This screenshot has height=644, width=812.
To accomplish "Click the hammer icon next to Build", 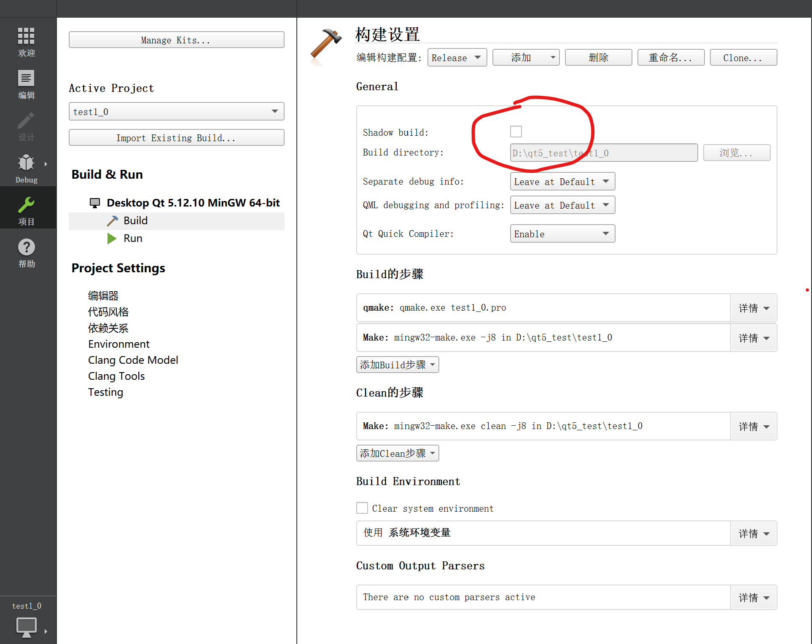I will point(112,221).
